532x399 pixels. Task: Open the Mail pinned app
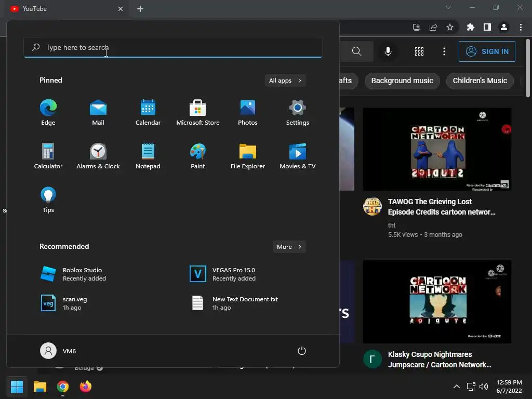coord(98,113)
